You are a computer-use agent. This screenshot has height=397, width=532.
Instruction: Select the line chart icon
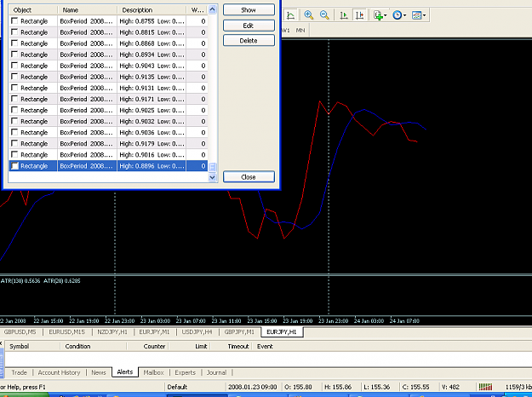coord(290,15)
